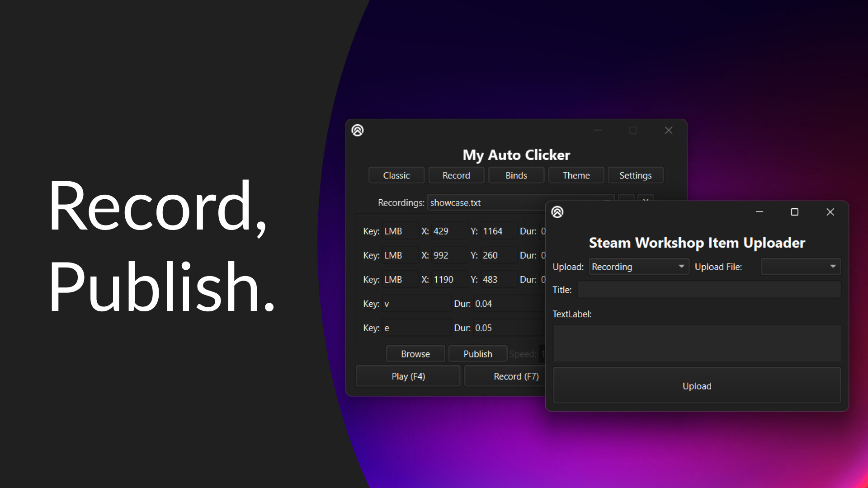Click the Browse button
This screenshot has width=868, height=488.
tap(415, 354)
